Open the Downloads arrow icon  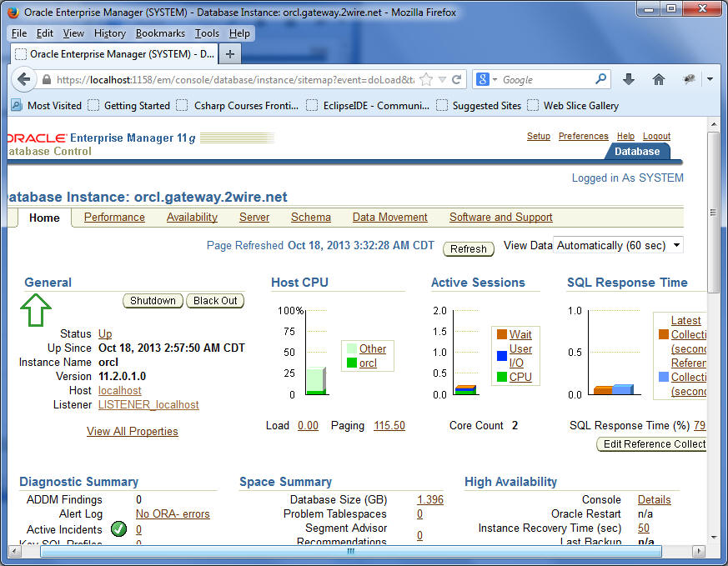click(x=629, y=79)
